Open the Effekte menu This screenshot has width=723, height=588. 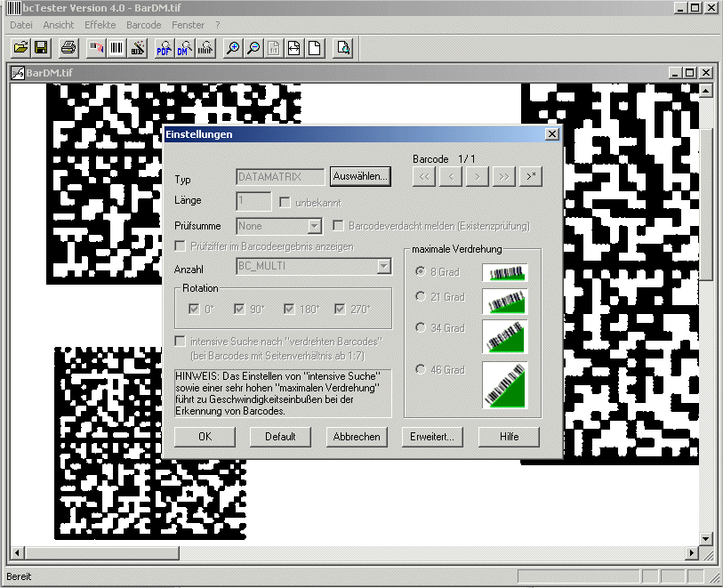point(100,25)
